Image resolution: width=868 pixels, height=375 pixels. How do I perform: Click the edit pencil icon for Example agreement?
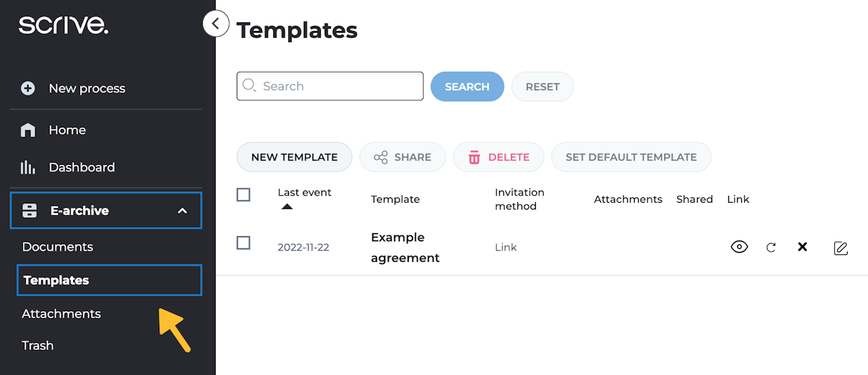(x=841, y=248)
